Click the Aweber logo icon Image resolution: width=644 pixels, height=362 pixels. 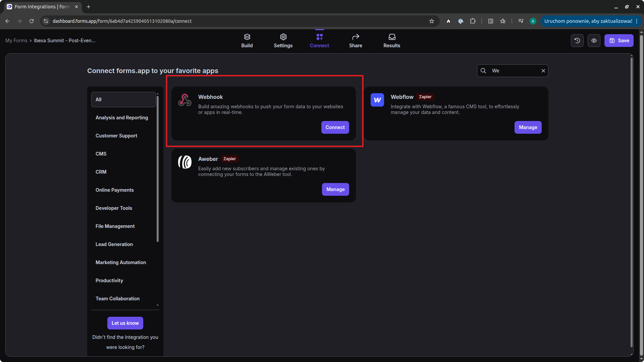click(x=185, y=162)
